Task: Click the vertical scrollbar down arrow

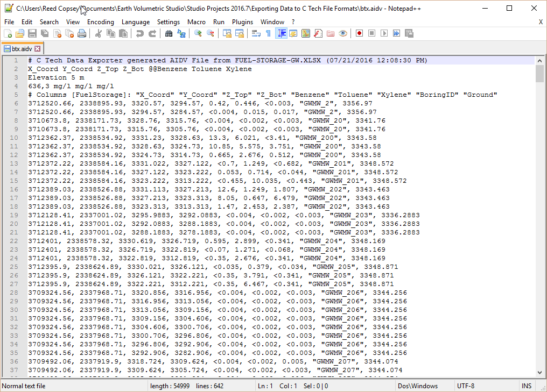Action: [539, 373]
